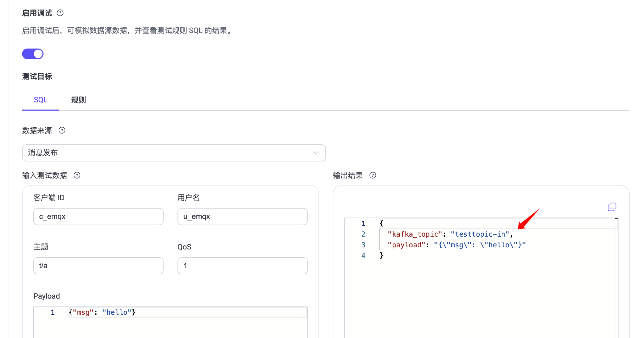Select the SQL tab

coord(40,100)
